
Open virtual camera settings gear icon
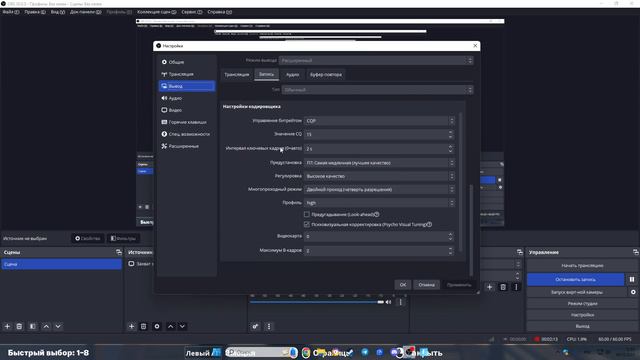point(633,292)
